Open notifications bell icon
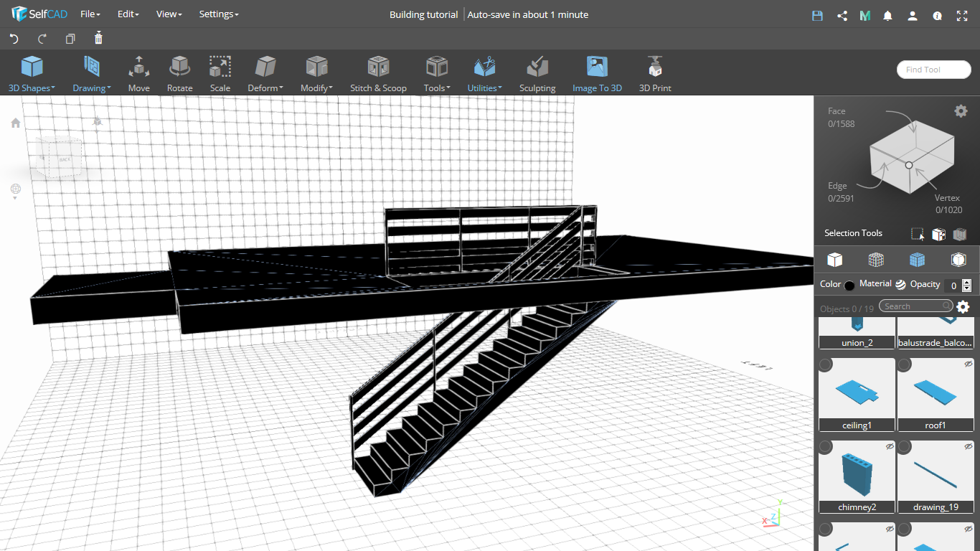The image size is (980, 551). pos(888,15)
